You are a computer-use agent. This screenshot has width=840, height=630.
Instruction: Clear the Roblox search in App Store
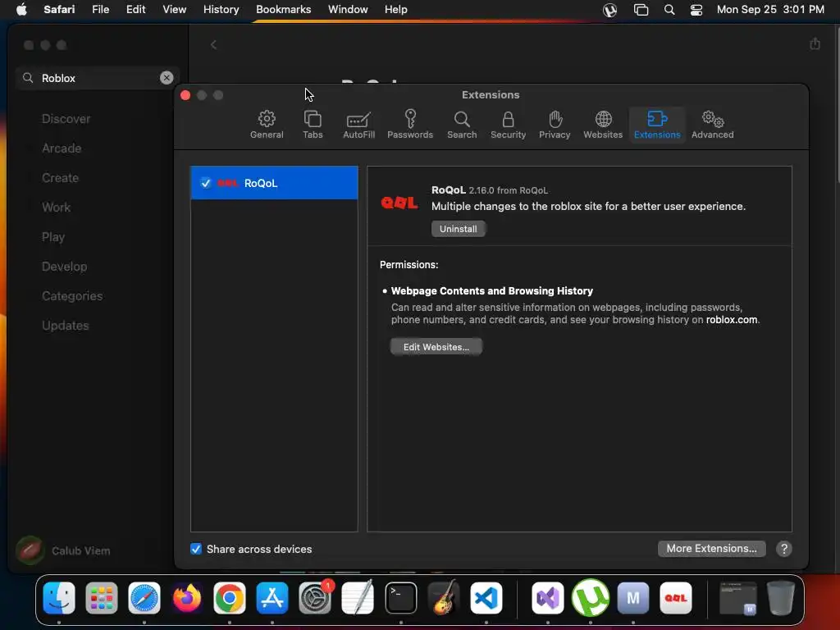pyautogui.click(x=167, y=78)
